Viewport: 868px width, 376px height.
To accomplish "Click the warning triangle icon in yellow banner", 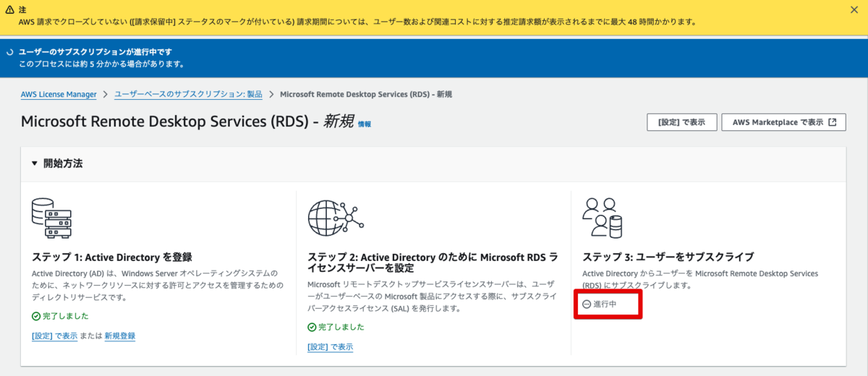I will coord(9,9).
